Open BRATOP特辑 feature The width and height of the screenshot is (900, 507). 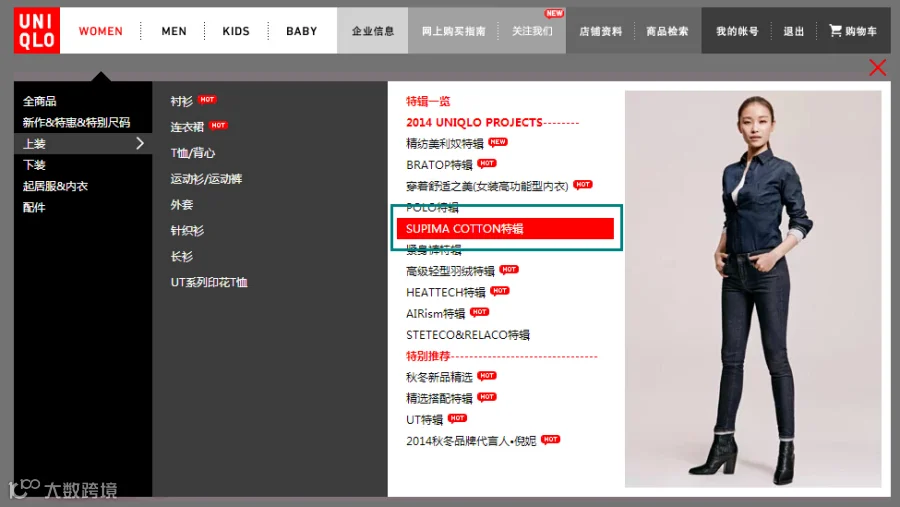click(x=439, y=165)
